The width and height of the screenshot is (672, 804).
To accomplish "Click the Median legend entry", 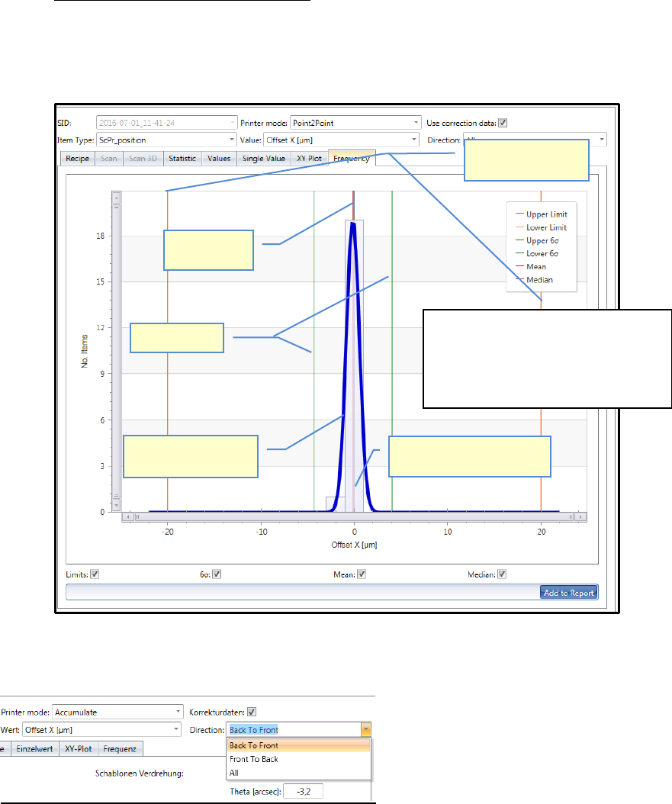I will coord(534,280).
